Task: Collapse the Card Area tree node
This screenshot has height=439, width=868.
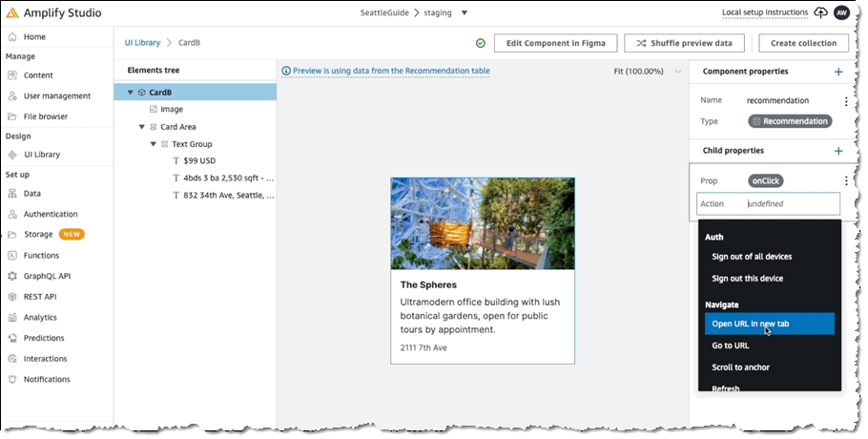Action: 142,127
